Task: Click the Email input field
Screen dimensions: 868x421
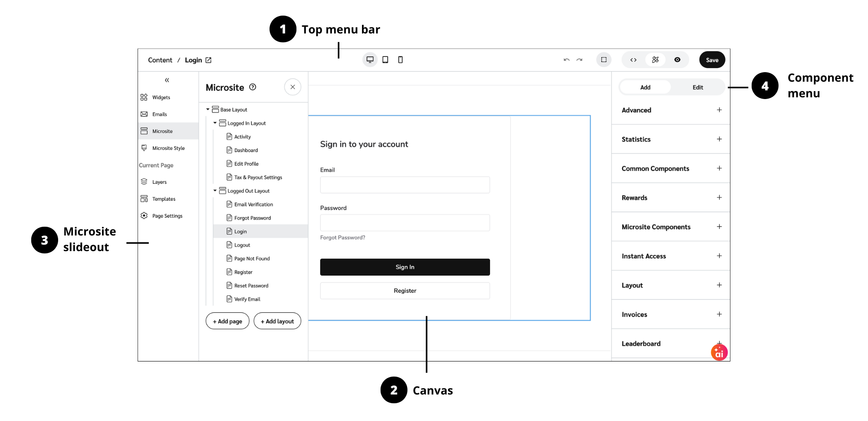Action: [404, 185]
